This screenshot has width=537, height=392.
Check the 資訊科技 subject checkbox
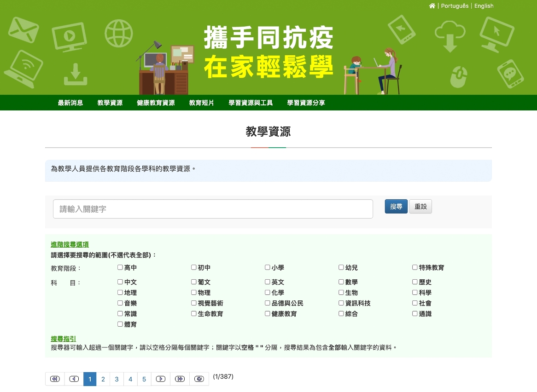(341, 303)
